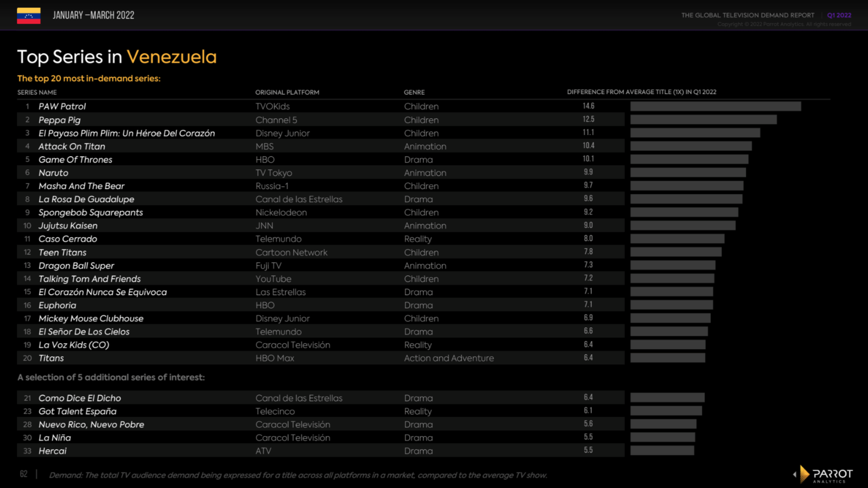Click Masha And The Bear title

[81, 186]
